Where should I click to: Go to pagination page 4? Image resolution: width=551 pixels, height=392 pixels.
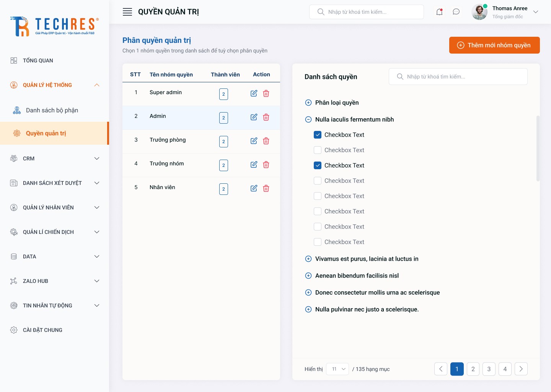pyautogui.click(x=505, y=369)
